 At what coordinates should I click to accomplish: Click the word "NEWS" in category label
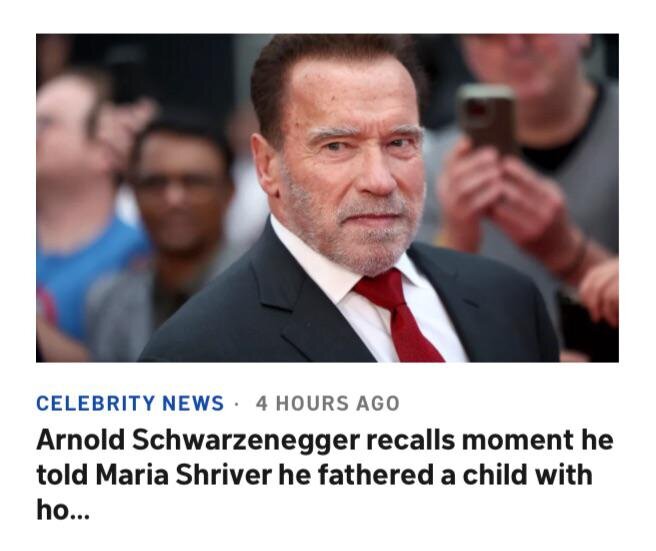point(192,403)
